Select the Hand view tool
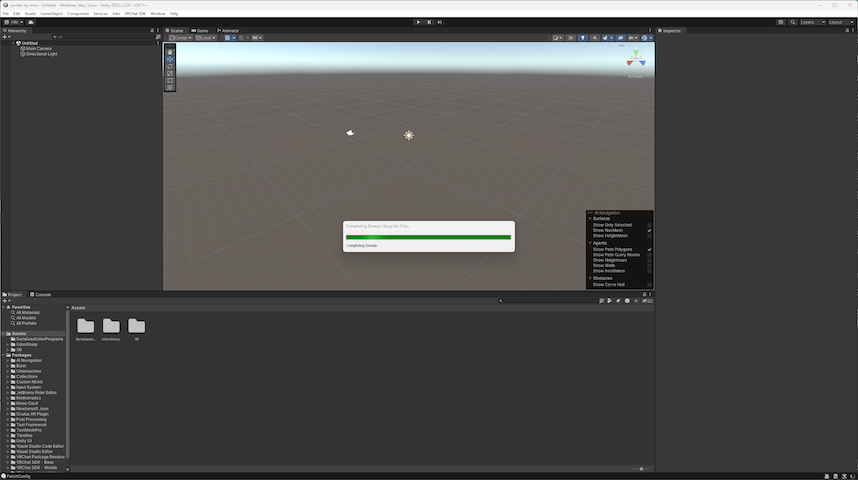This screenshot has height=480, width=858. (x=170, y=52)
